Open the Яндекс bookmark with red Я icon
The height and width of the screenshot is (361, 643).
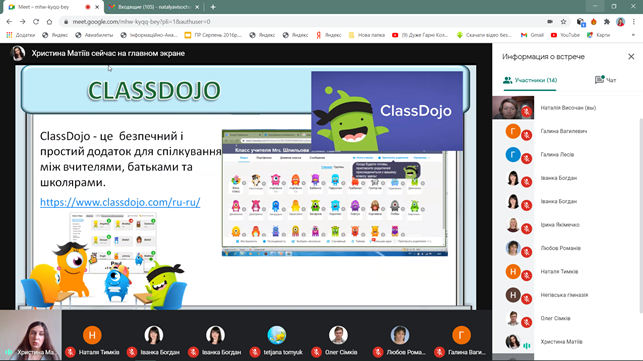coord(328,35)
